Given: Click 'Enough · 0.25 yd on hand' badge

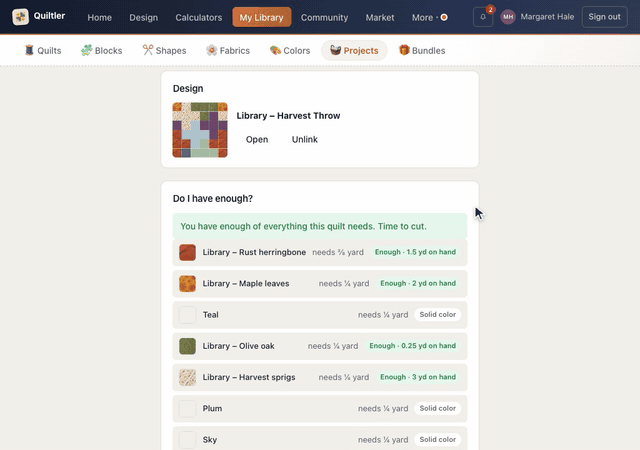Looking at the screenshot, I should pyautogui.click(x=412, y=346).
